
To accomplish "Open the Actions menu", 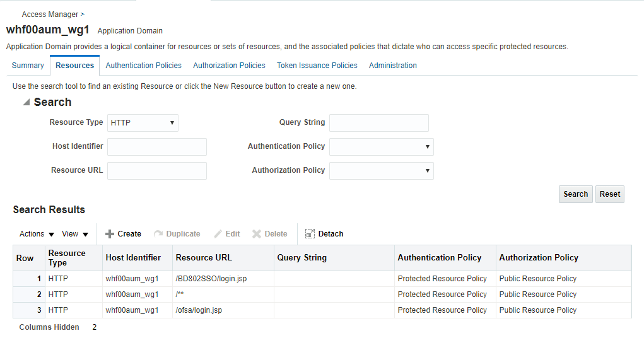I will click(37, 234).
